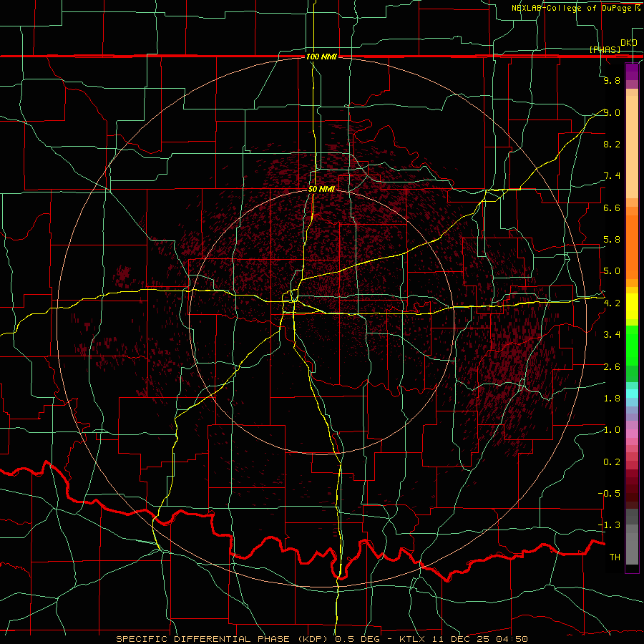This screenshot has width=644, height=644.
Task: Click the -1.3 value on the scale
Action: tap(609, 525)
